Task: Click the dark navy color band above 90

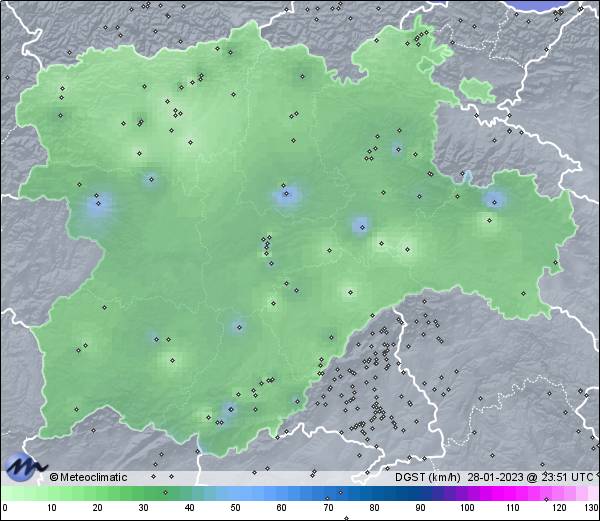Action: coord(420,493)
